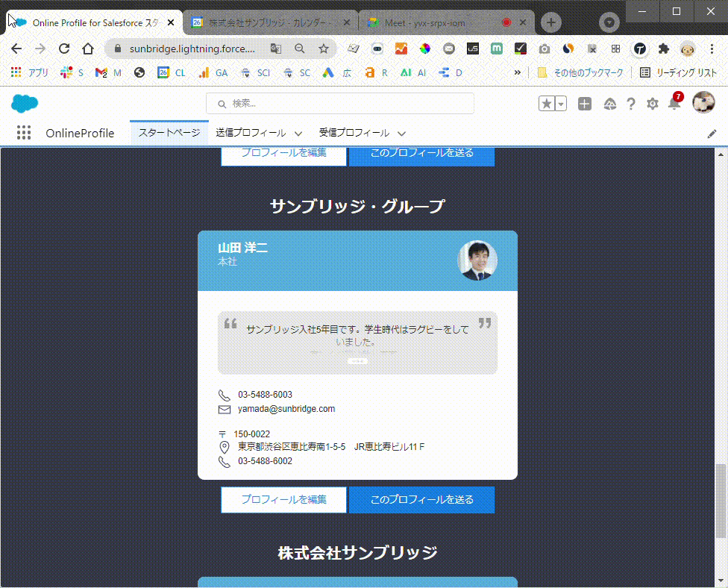Expand the 受信プロフィール chevron menu

pos(401,134)
